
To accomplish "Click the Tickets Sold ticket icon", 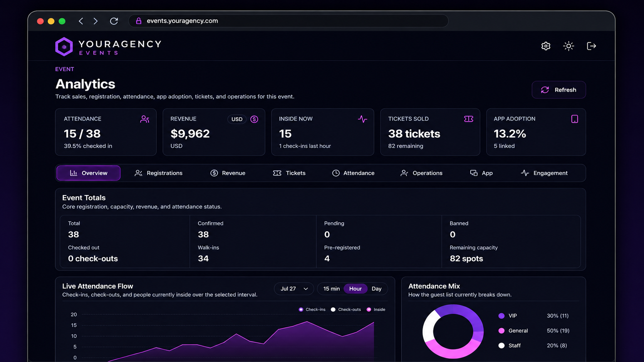I will pos(469,119).
